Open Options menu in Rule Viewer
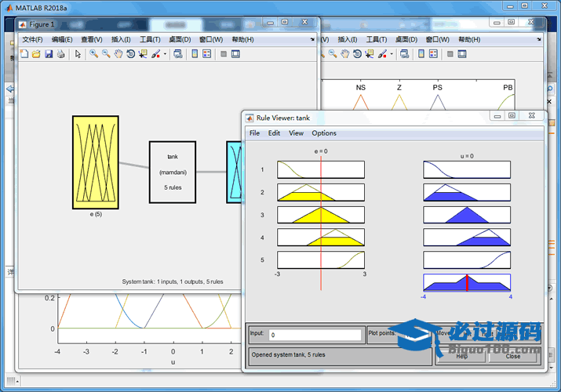Screen dimensions: 561x392 point(324,133)
